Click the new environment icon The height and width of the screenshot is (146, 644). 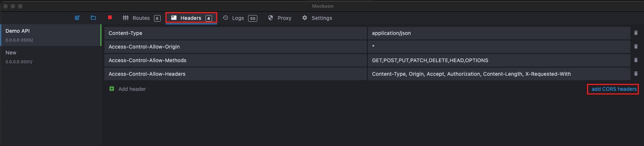[77, 18]
